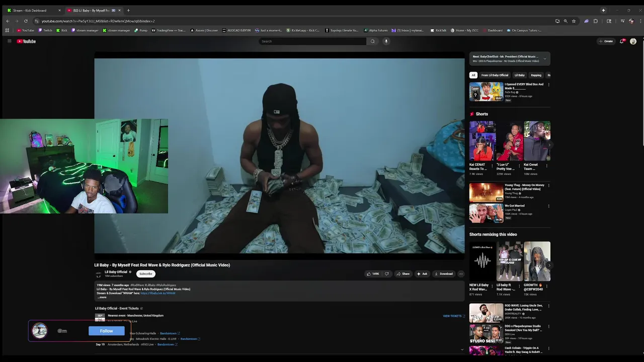
Task: Select the Lil Baby - By Myself browser tab
Action: [94, 10]
